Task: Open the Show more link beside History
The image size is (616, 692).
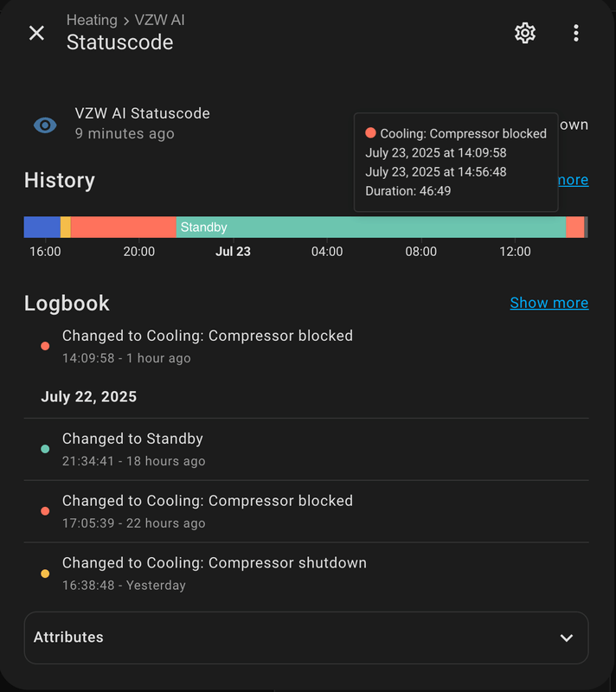Action: pyautogui.click(x=573, y=180)
